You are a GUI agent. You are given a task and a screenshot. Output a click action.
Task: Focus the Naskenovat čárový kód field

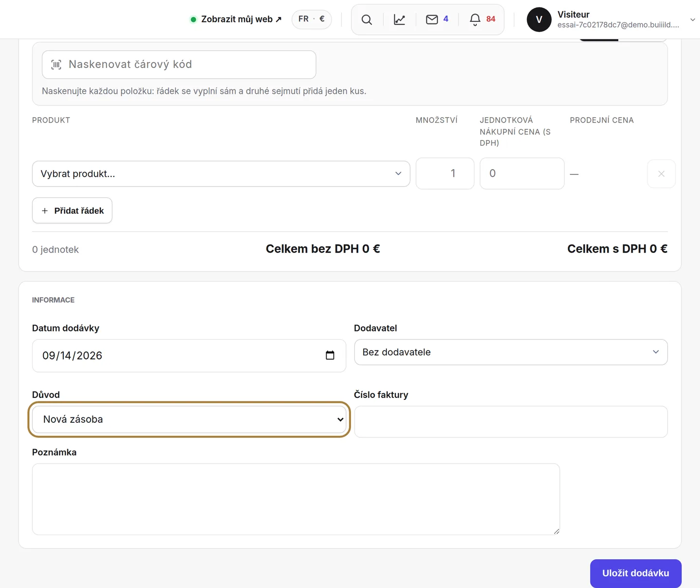tap(179, 65)
